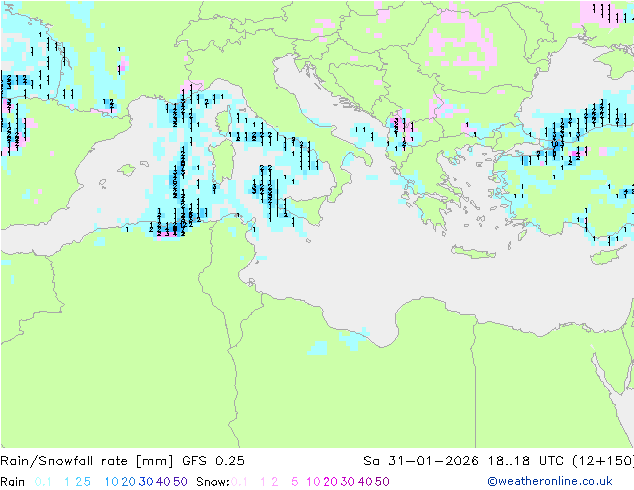Open the weatheronline.co.uk copyright link
This screenshot has width=634, height=490.
coord(550,481)
